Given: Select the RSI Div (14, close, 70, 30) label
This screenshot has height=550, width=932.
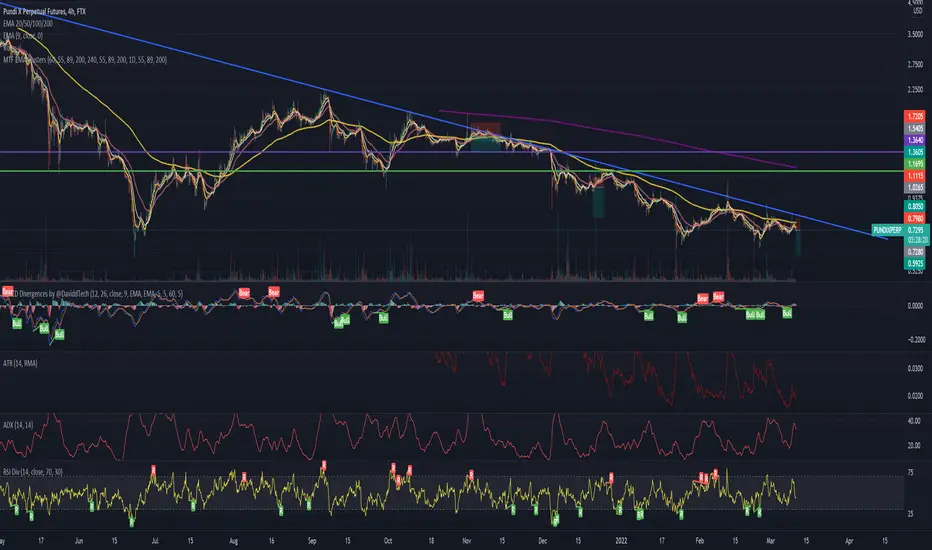Looking at the screenshot, I should point(33,472).
